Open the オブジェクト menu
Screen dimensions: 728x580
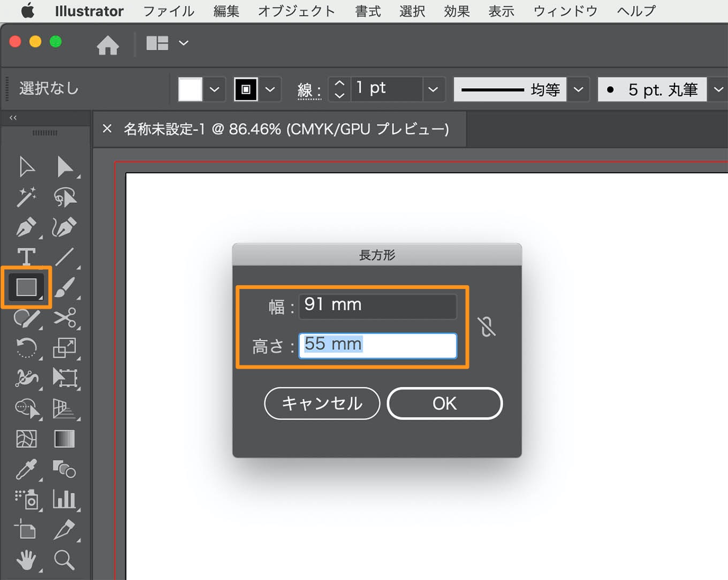tap(297, 11)
